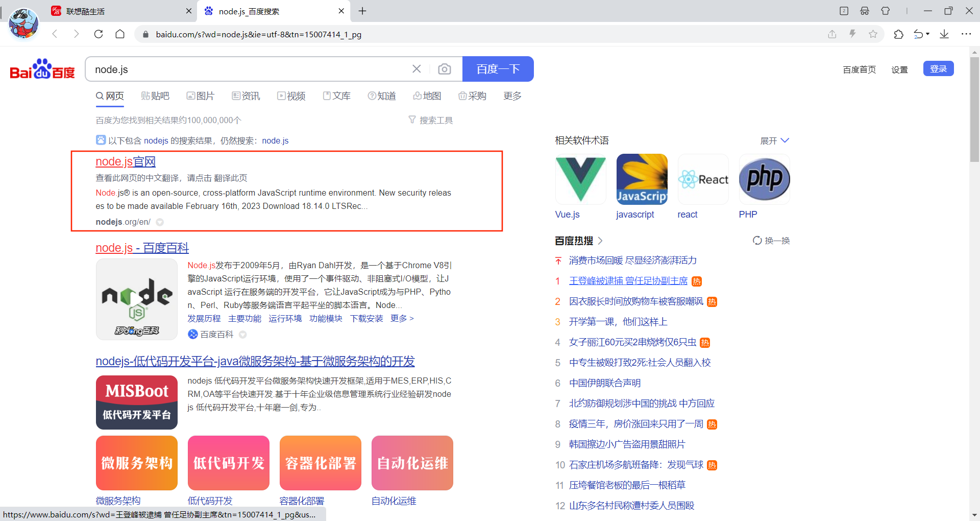Click the undo closed tab icon
The image size is (980, 521).
pos(918,34)
